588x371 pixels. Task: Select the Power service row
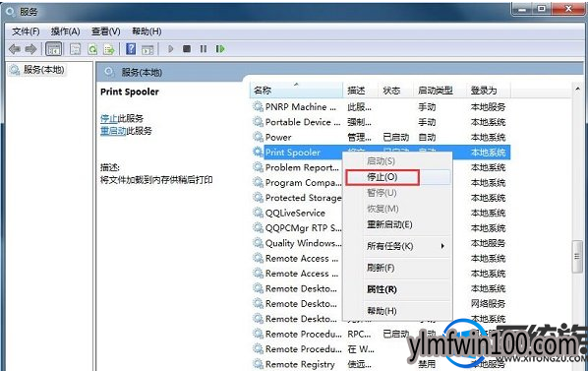coord(380,137)
